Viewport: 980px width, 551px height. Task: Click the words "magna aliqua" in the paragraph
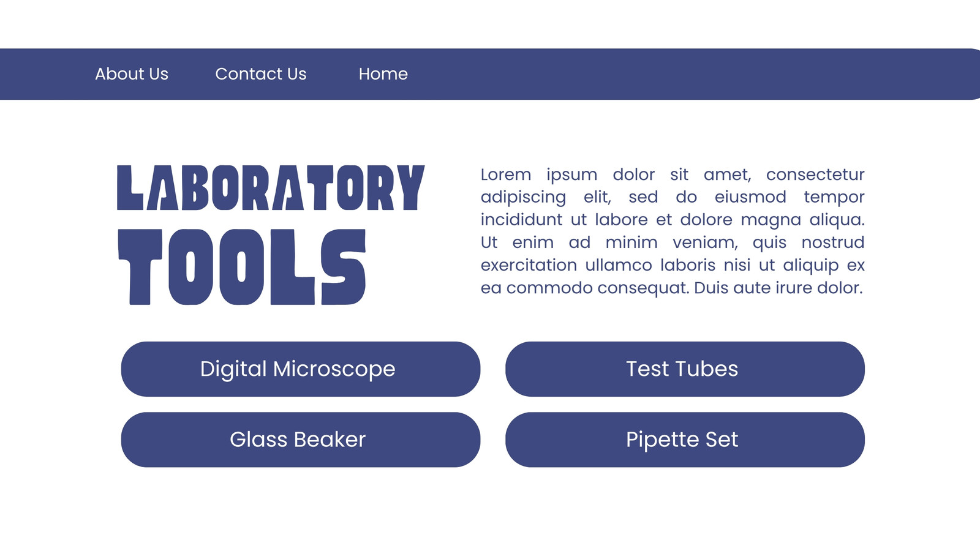pos(803,220)
